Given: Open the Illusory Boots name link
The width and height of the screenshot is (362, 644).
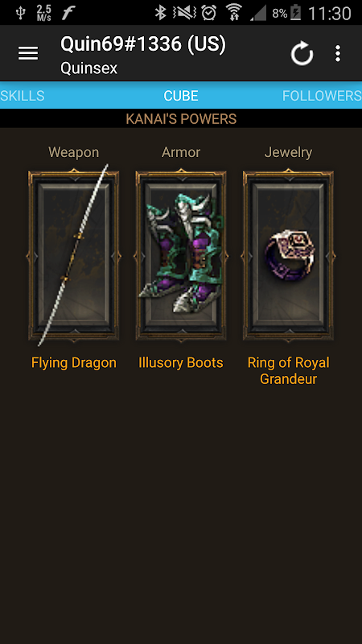Looking at the screenshot, I should click(x=181, y=363).
